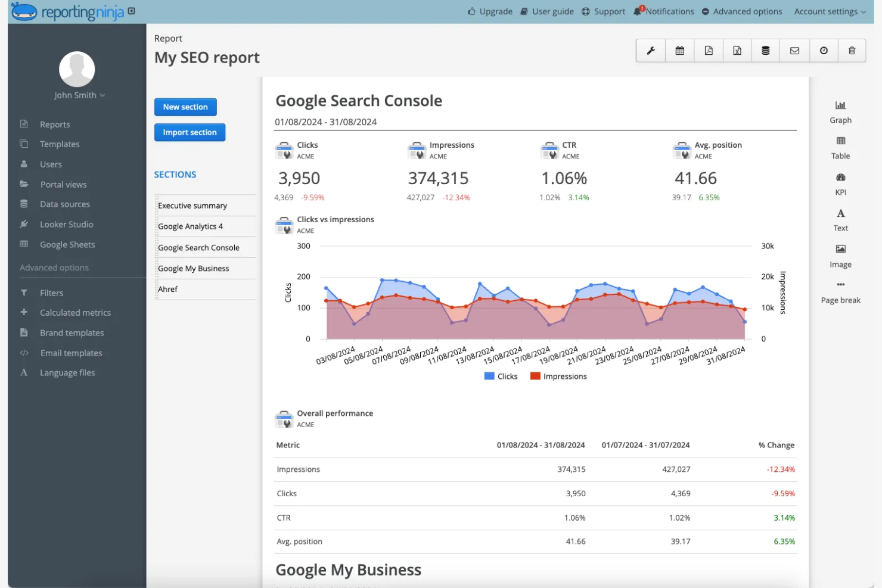Open the report settings wrench icon

point(650,51)
